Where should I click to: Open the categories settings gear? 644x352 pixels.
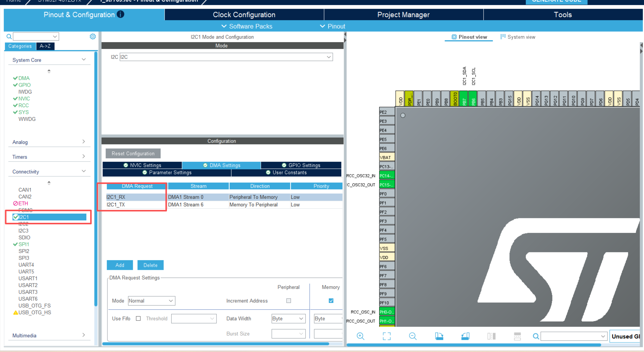coord(93,37)
